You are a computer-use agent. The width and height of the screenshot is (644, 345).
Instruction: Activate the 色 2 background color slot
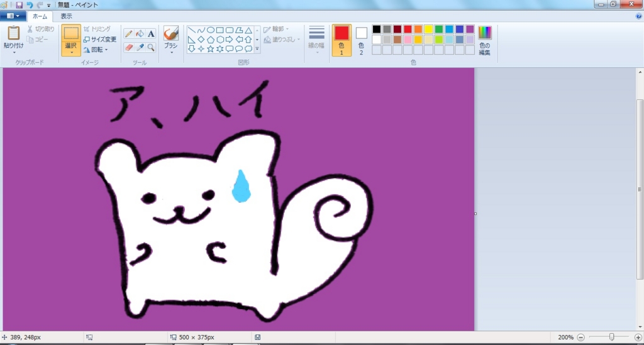click(361, 40)
